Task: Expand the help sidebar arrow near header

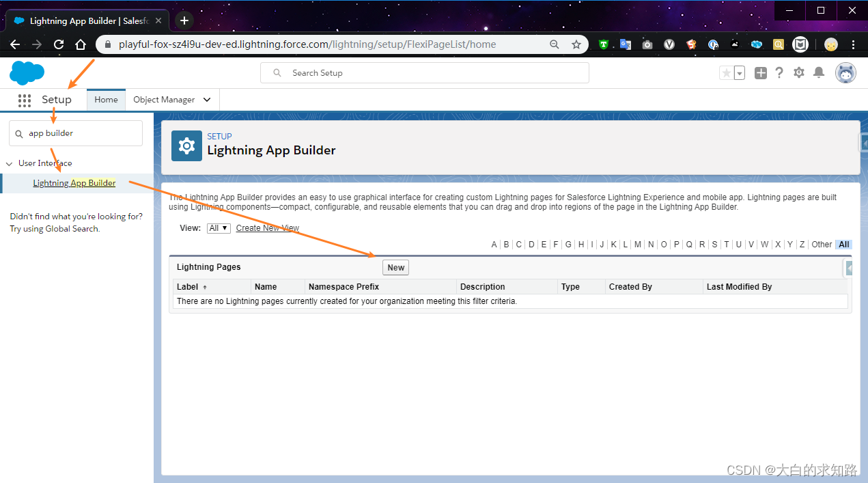Action: 863,141
